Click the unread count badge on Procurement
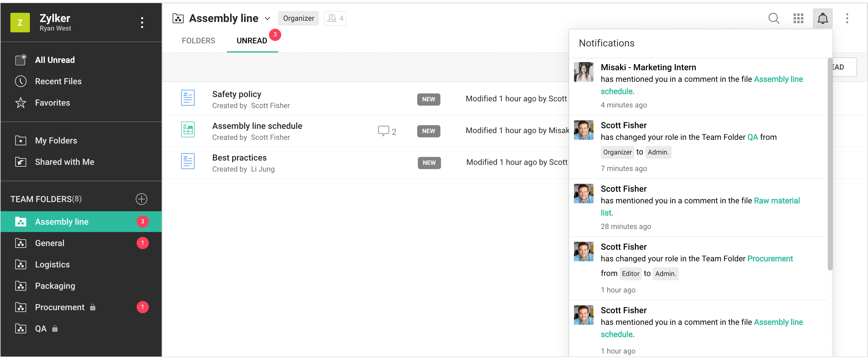This screenshot has width=868, height=359. point(142,307)
